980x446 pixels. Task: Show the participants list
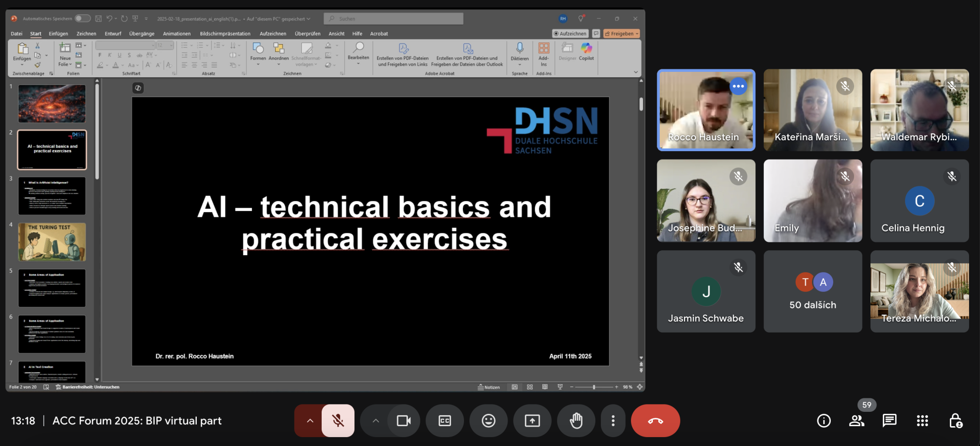[857, 421]
